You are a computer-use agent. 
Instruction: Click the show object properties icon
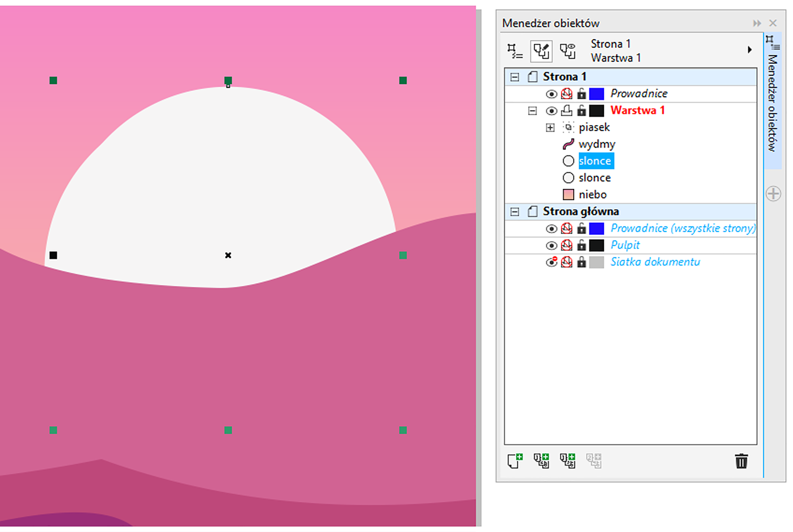[x=515, y=51]
